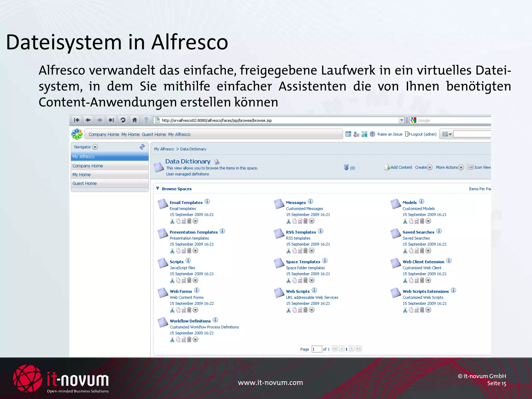Open the browser home icon

coord(135,120)
